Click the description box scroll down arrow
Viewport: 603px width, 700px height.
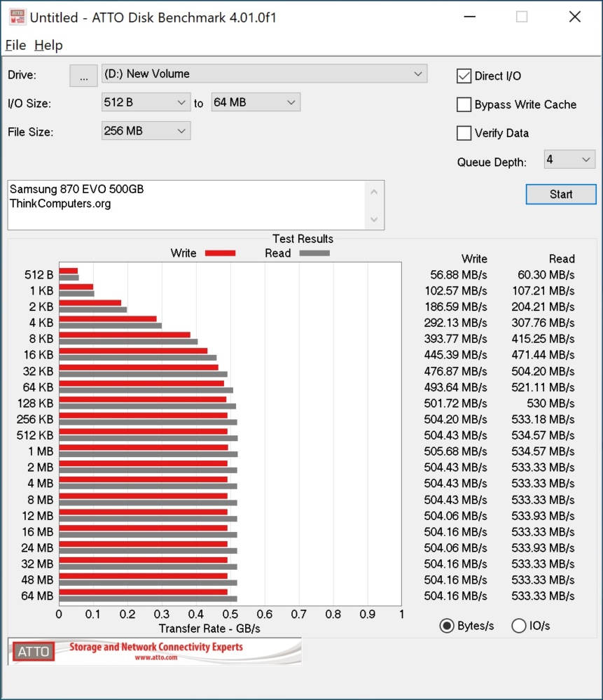(374, 219)
